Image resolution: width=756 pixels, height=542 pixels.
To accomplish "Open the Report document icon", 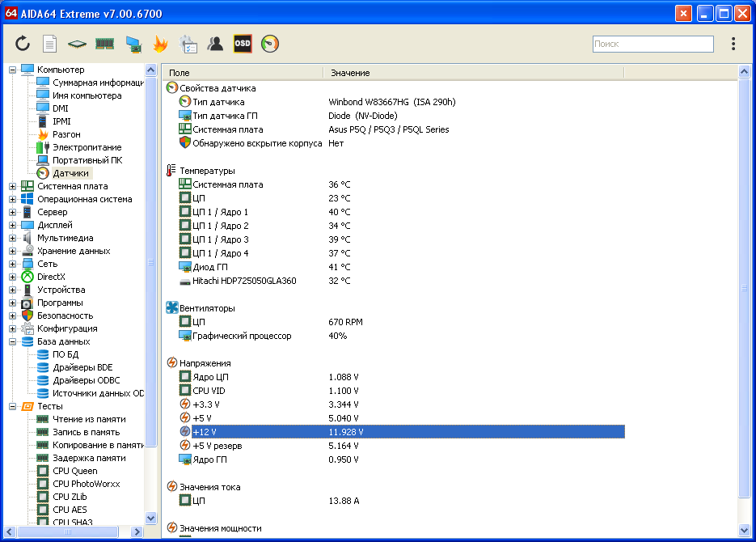I will click(x=50, y=44).
